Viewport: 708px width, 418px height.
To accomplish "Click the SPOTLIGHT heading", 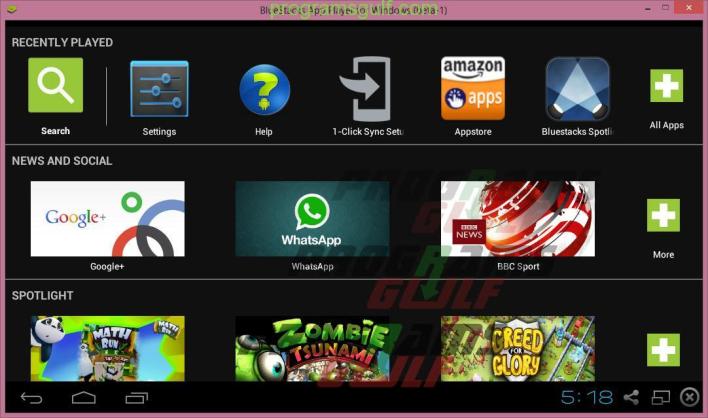I will 42,296.
